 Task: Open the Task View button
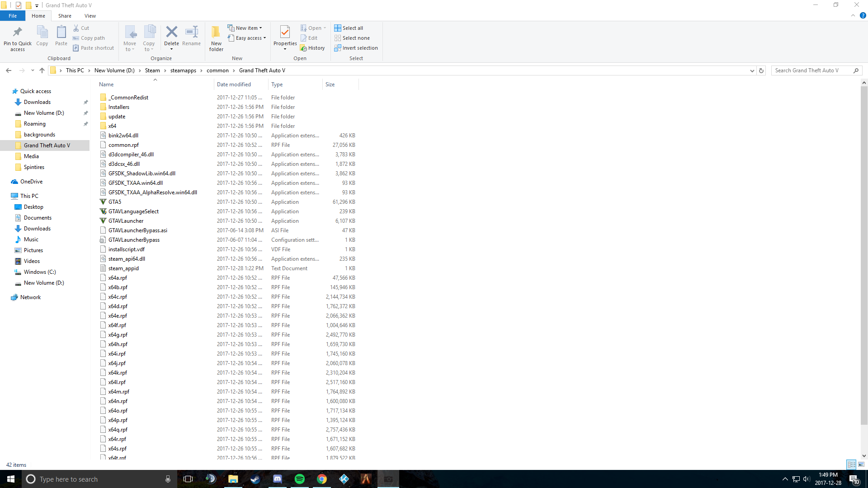(x=188, y=479)
